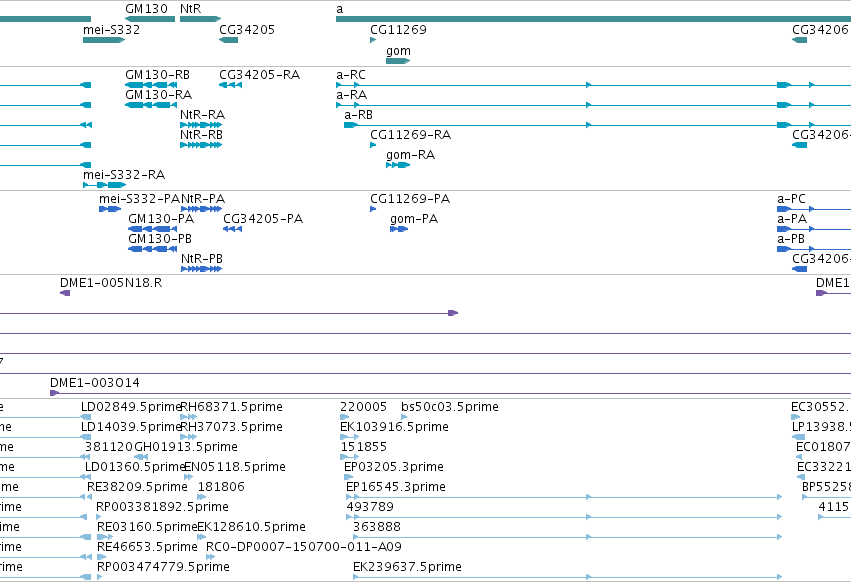
Task: Click the RP003381892.5prime EST label
Action: coord(162,507)
